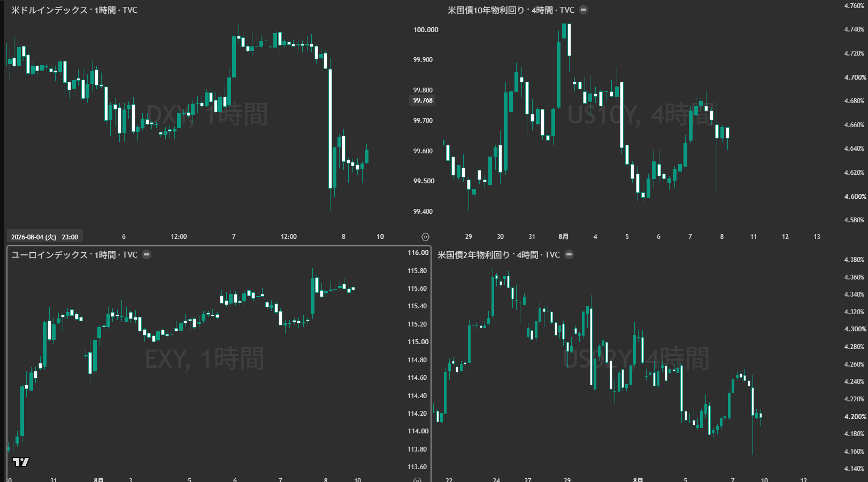Collapse the 米国債2年物利回り chart legend
Image resolution: width=868 pixels, height=482 pixels.
coord(569,254)
